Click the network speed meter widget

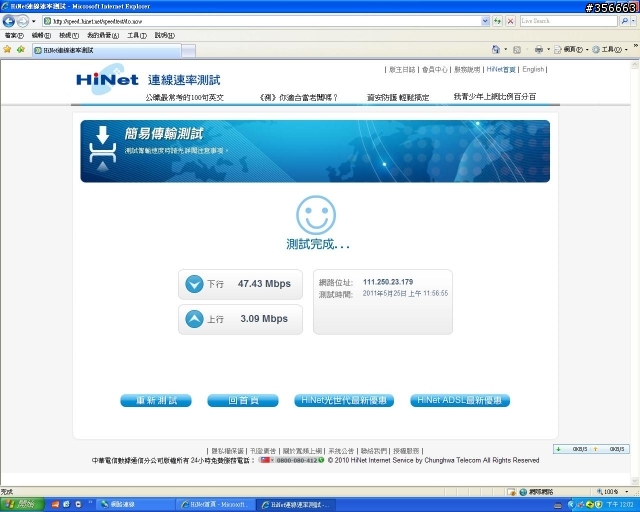[591, 449]
